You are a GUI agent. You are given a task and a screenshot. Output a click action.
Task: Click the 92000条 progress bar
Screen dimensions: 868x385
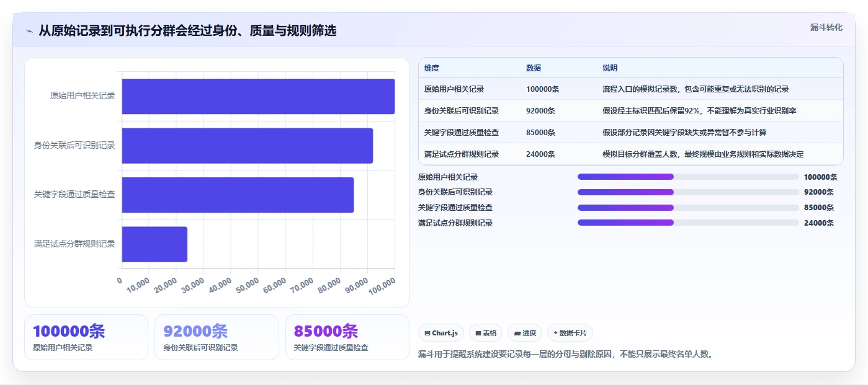[688, 192]
